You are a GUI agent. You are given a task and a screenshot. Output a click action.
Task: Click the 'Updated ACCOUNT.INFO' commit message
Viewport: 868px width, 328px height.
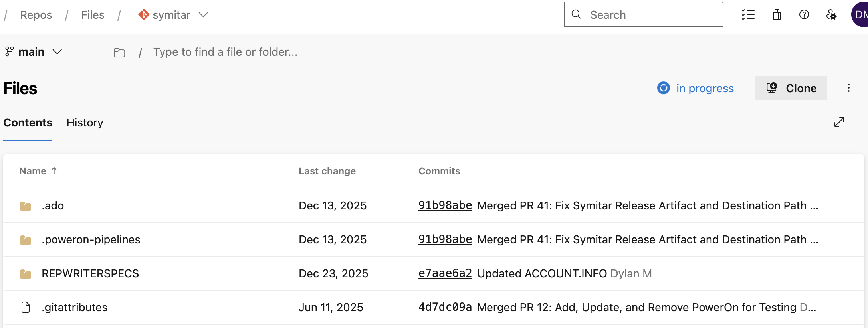click(x=542, y=273)
